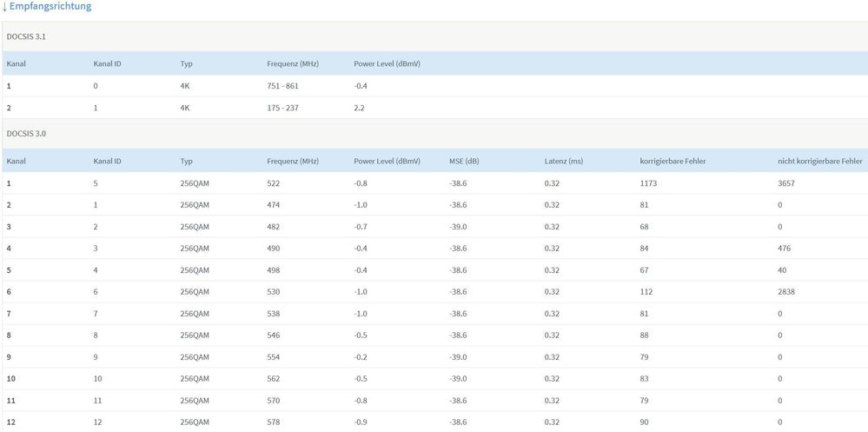
Task: Click the uncorrectable errors value 40
Action: tap(782, 269)
